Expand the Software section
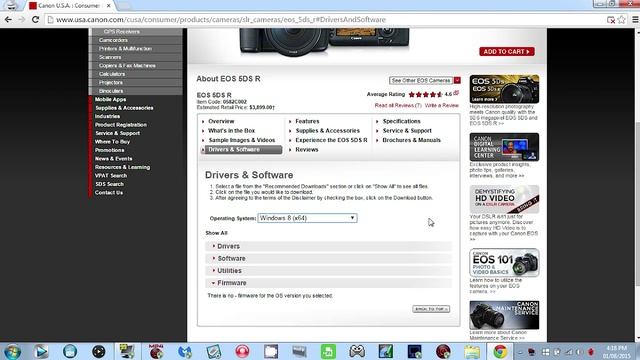The image size is (640, 360). click(x=329, y=258)
